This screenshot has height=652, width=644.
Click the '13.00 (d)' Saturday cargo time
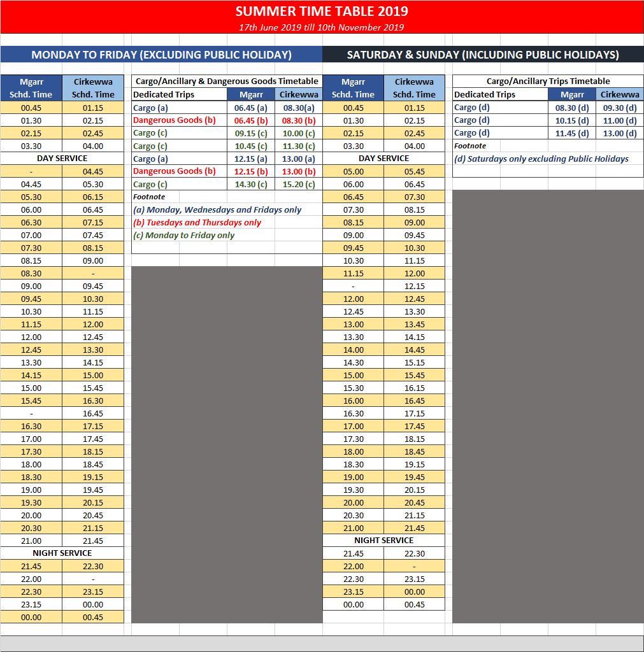click(x=620, y=134)
